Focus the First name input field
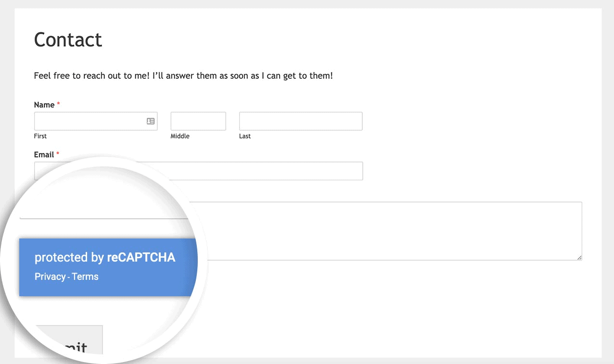This screenshot has height=364, width=614. click(90, 121)
